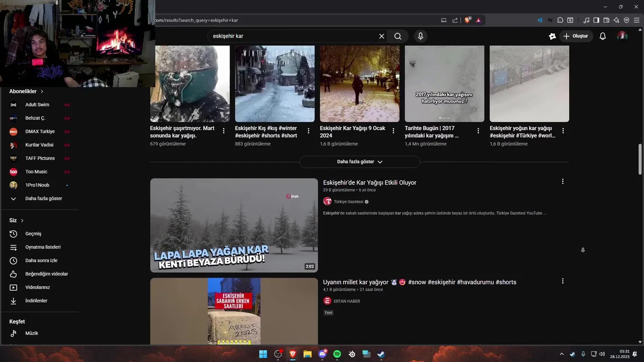Open the music-note playlist icon in the toolbar
The width and height of the screenshot is (644, 362).
(586, 20)
